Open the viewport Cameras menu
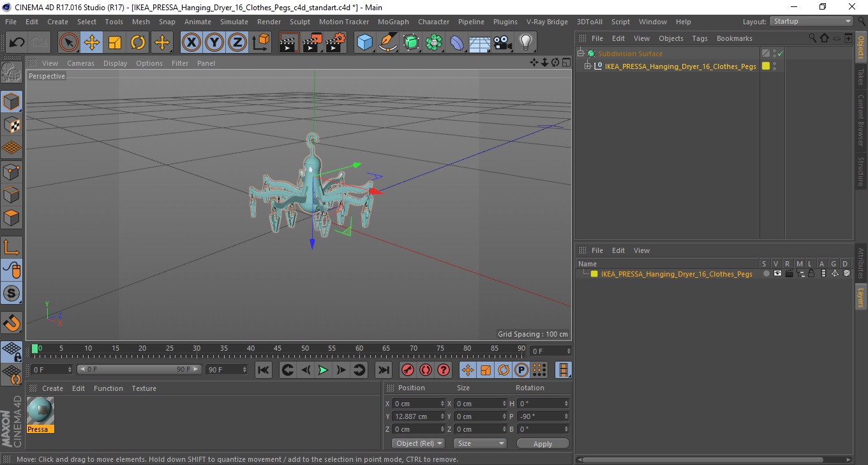This screenshot has height=465, width=868. 80,63
